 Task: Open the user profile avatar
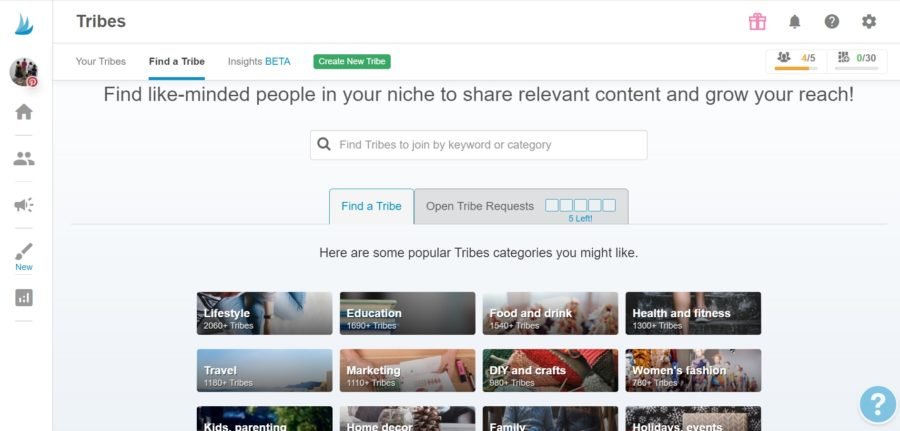coord(23,72)
